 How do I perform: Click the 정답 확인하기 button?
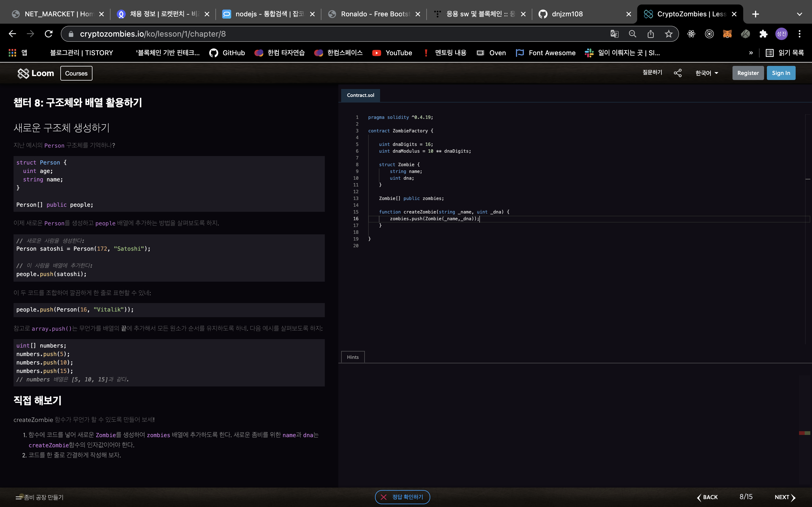[x=402, y=497]
